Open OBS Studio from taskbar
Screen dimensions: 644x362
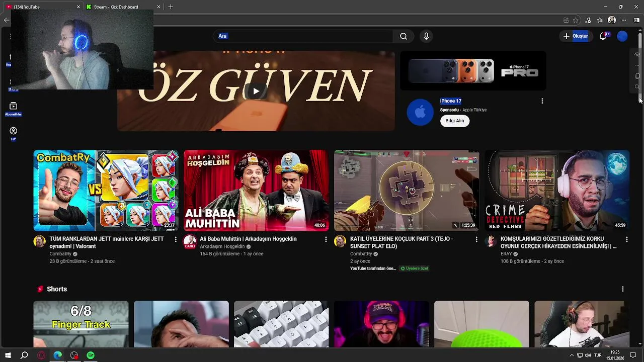click(74, 355)
